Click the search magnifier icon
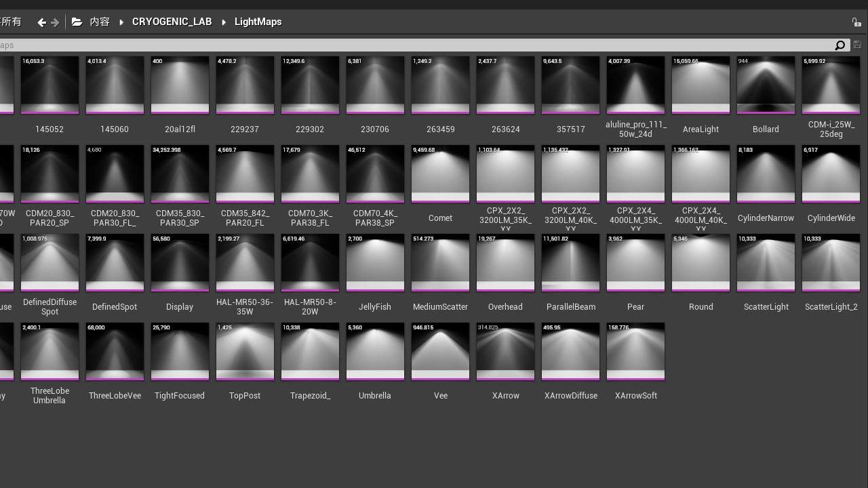The height and width of the screenshot is (488, 868). click(840, 45)
